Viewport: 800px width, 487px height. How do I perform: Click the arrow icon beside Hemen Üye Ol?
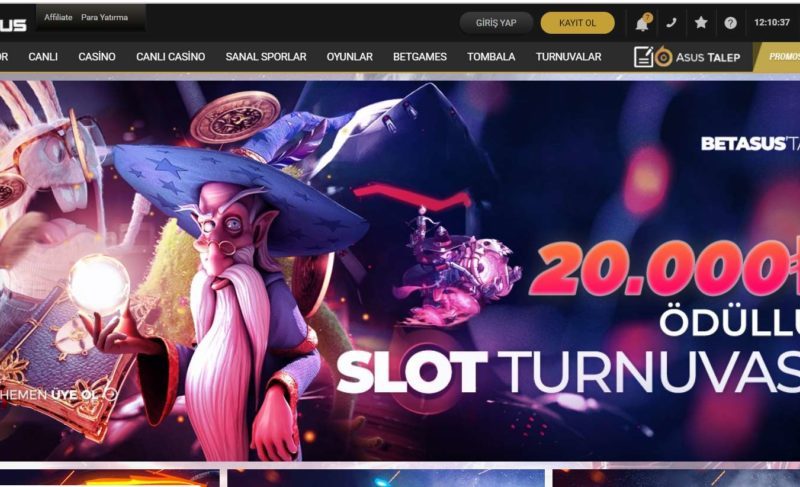110,394
